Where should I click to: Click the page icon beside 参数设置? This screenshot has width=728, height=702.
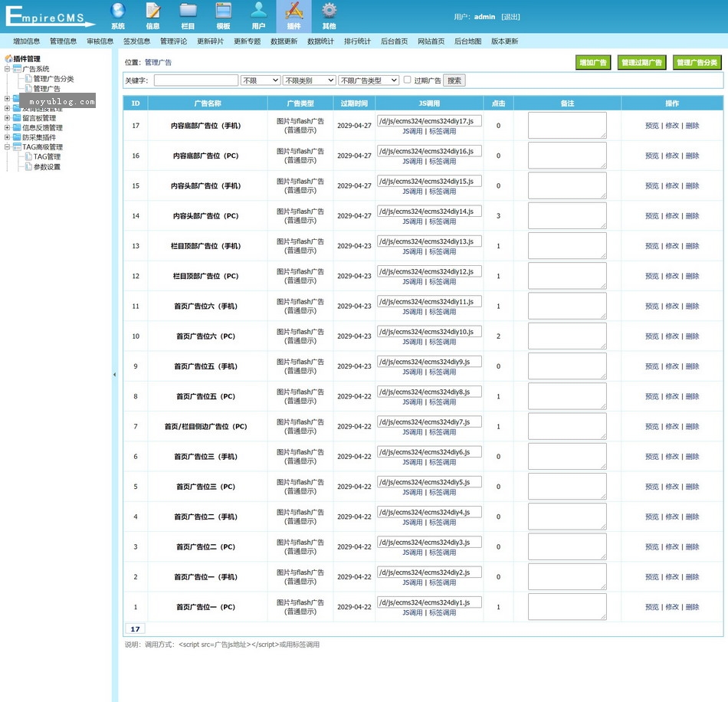pyautogui.click(x=28, y=166)
